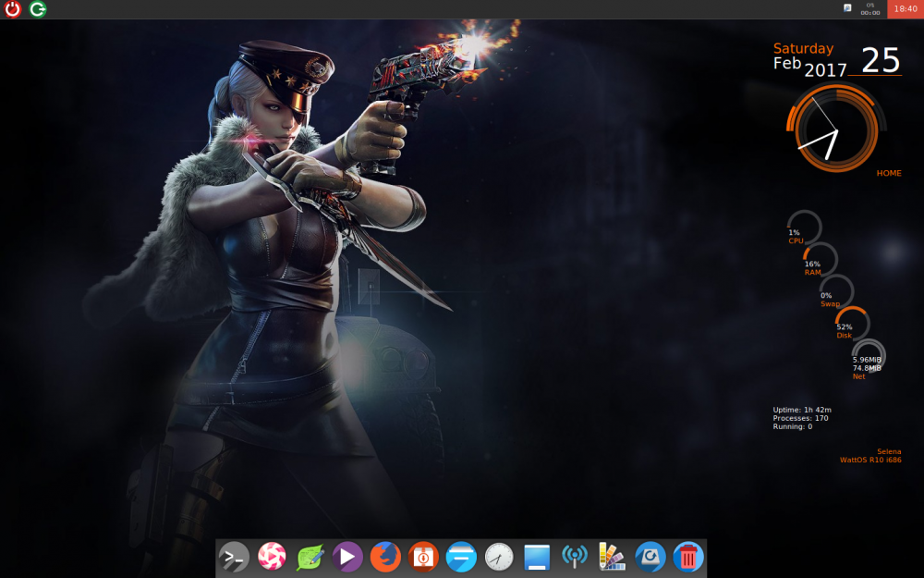
Task: Click the red power shutdown icon
Action: (x=12, y=9)
